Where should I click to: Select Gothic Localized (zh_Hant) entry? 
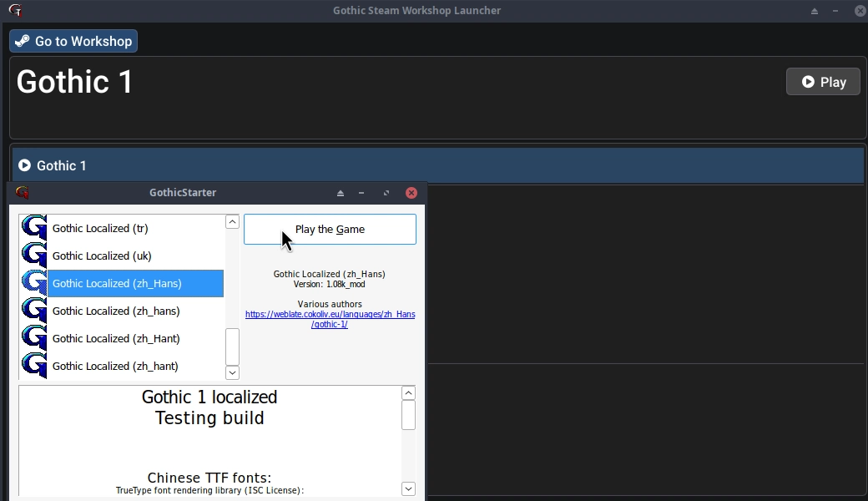[x=121, y=339]
